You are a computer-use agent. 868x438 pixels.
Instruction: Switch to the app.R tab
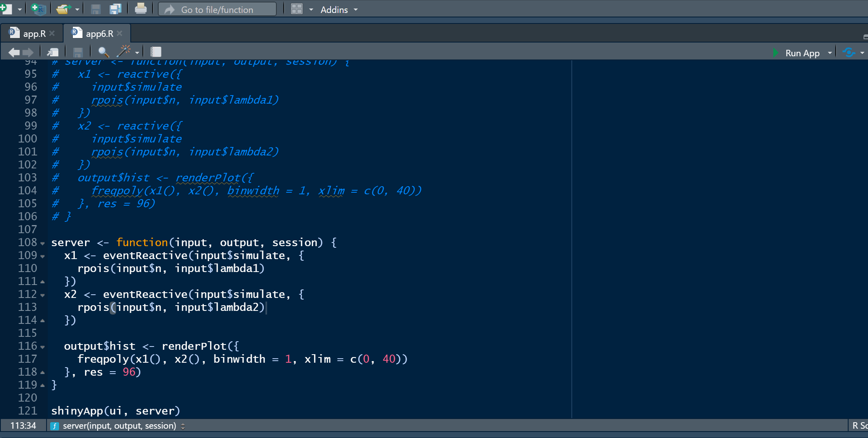coord(34,34)
